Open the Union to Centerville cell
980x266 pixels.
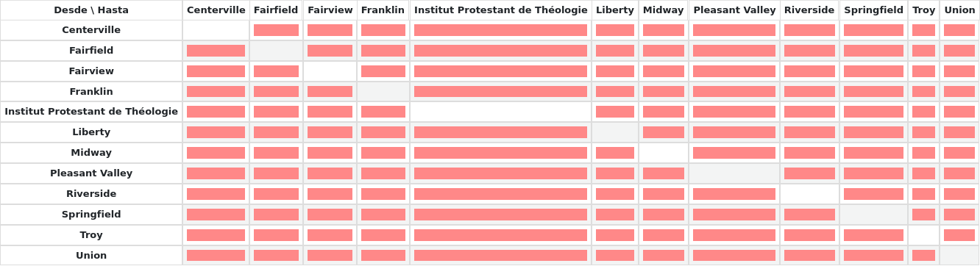[216, 256]
